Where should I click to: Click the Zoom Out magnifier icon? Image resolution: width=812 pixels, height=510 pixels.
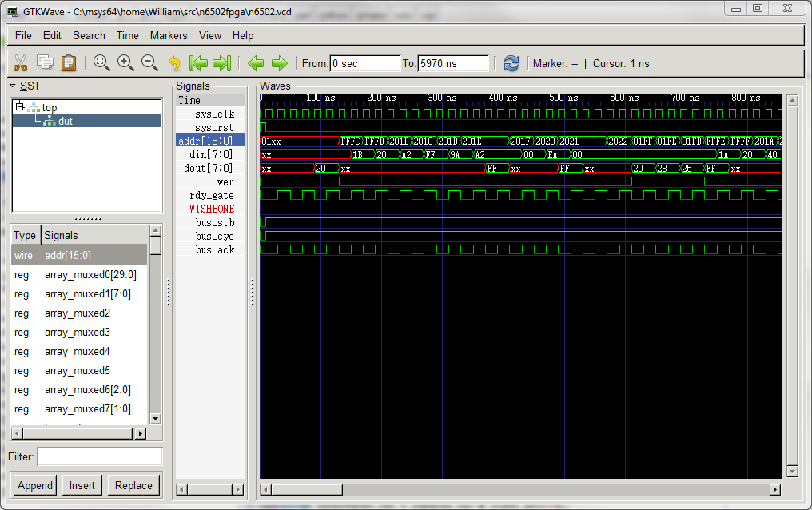point(149,63)
